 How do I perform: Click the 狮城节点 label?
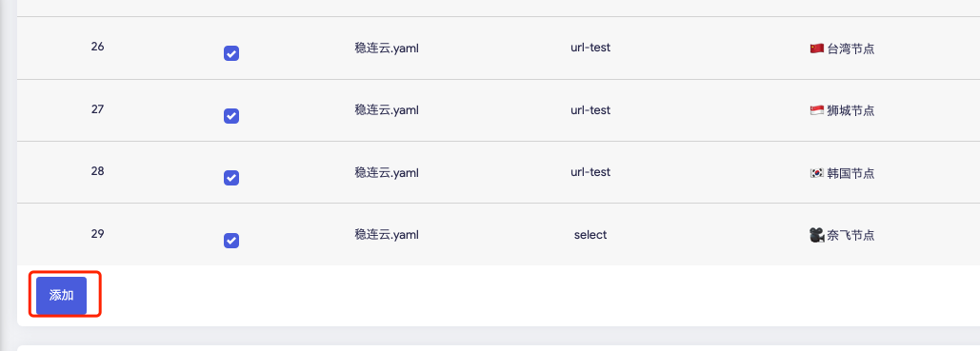click(x=850, y=111)
